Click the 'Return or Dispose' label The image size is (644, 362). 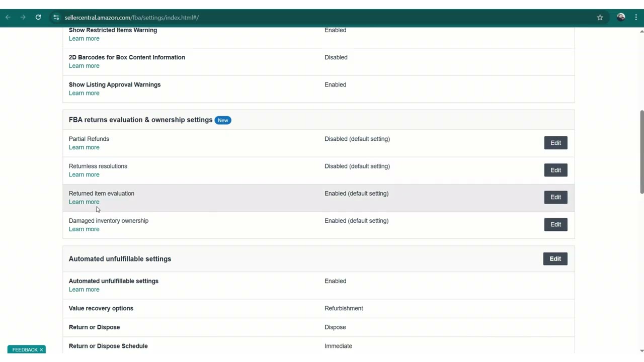click(x=95, y=327)
